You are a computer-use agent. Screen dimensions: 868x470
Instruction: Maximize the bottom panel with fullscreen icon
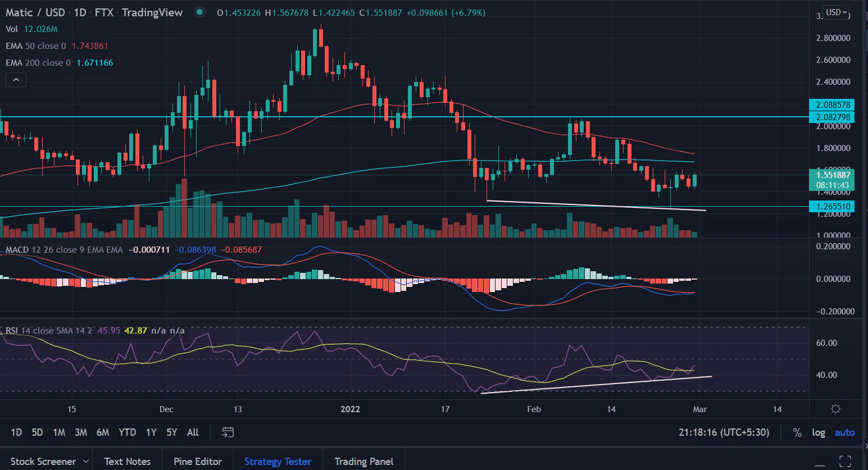(x=845, y=462)
